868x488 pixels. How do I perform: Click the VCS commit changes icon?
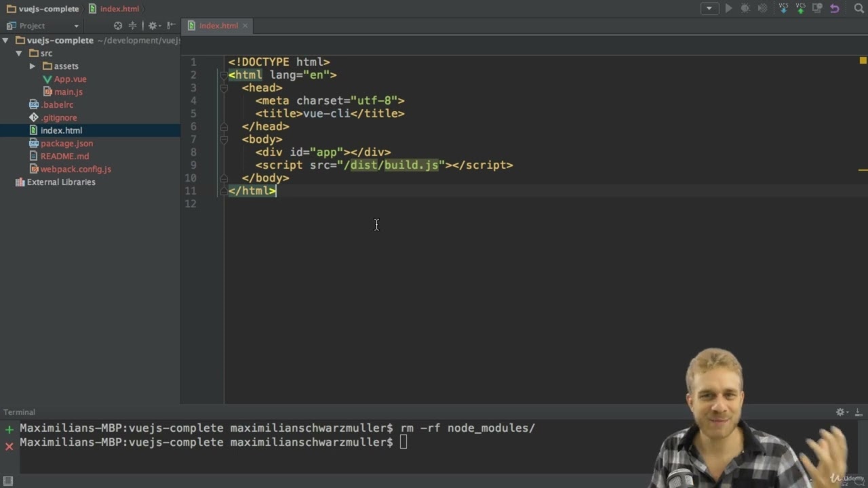coord(800,8)
